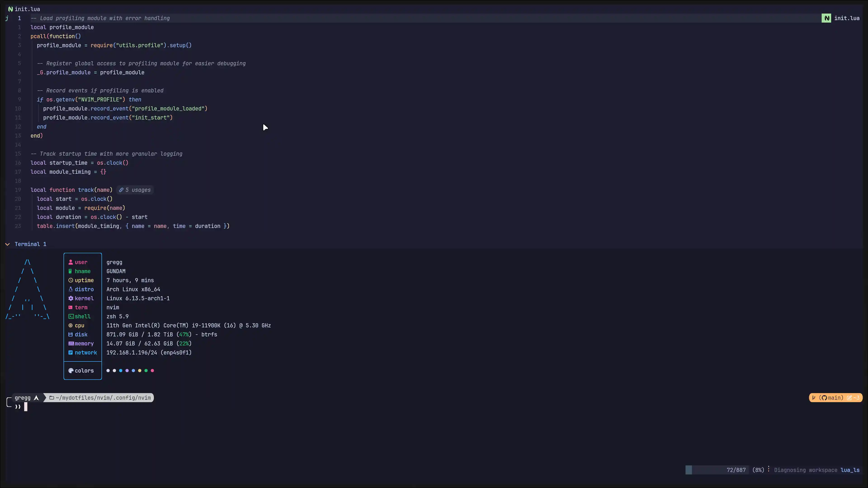Click the kernel gear icon
The height and width of the screenshot is (488, 868).
point(71,298)
